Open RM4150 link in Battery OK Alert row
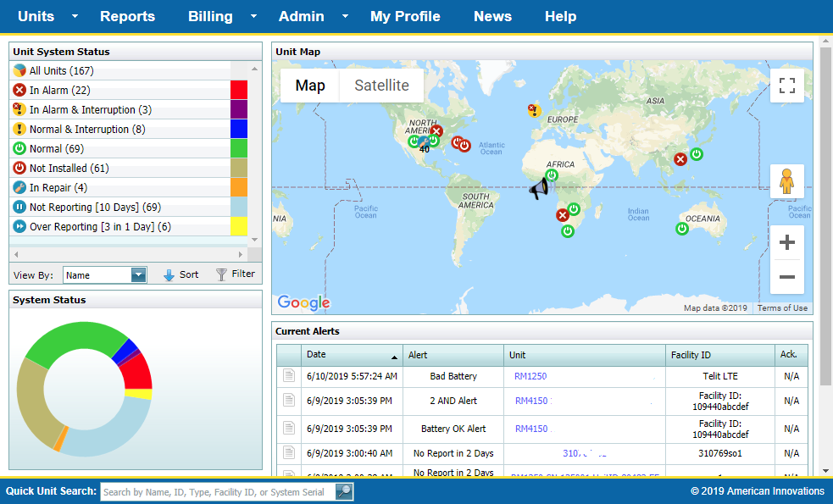This screenshot has height=504, width=833. (x=532, y=429)
